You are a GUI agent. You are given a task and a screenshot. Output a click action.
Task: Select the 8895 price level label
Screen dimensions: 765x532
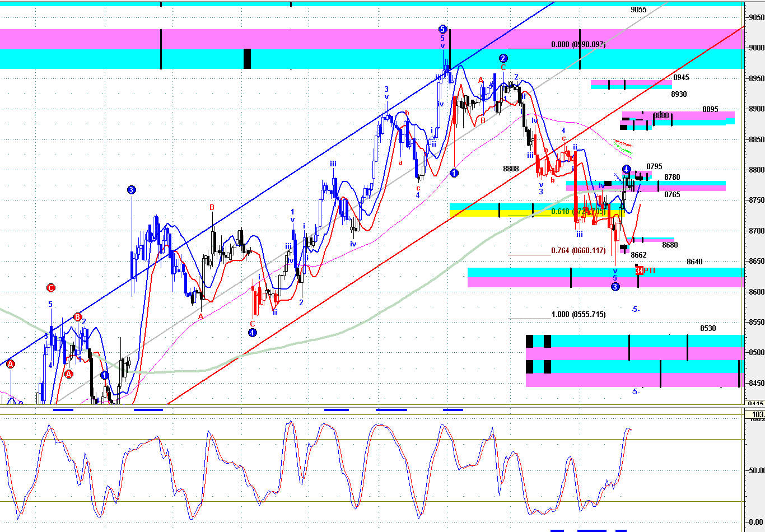click(710, 110)
